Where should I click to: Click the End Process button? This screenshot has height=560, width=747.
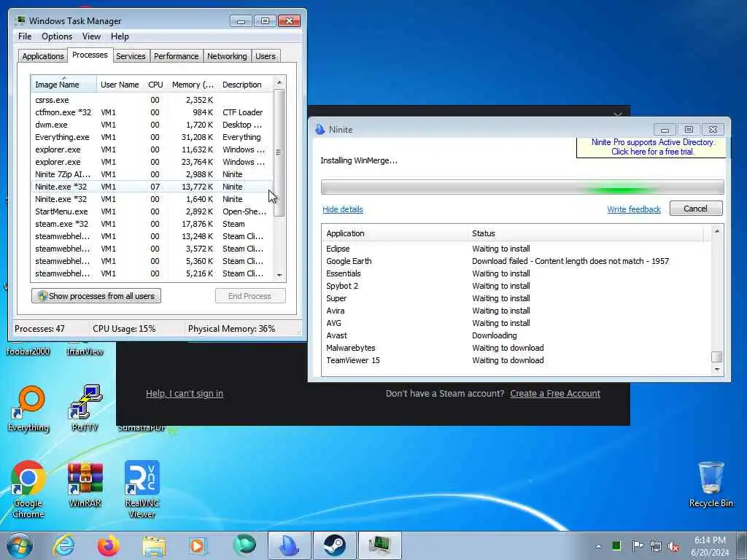click(249, 296)
